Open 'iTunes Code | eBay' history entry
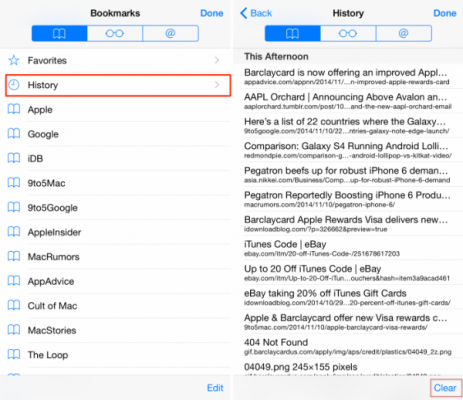 [x=348, y=248]
